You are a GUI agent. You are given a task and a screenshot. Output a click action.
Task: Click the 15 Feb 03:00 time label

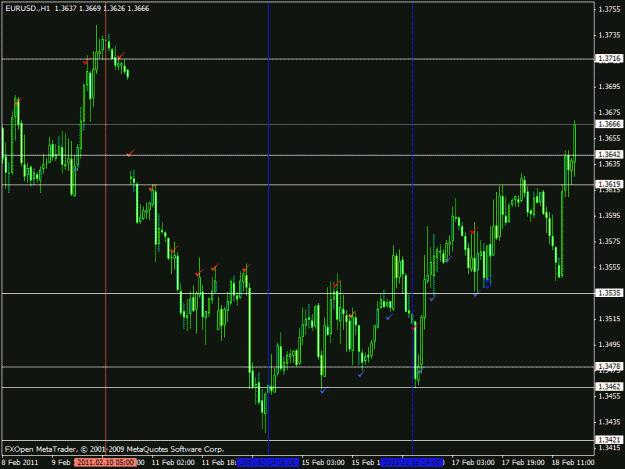(x=323, y=462)
